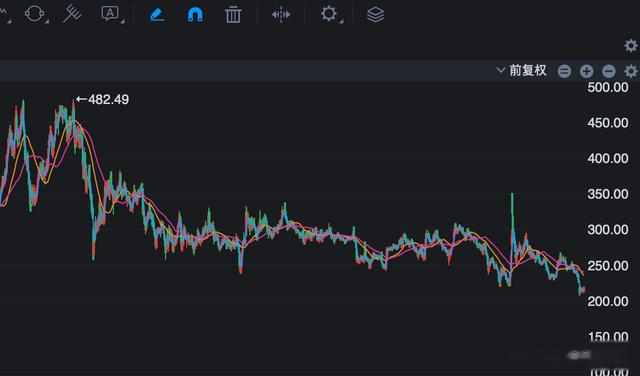Zoom in chart with plus button

click(x=586, y=71)
